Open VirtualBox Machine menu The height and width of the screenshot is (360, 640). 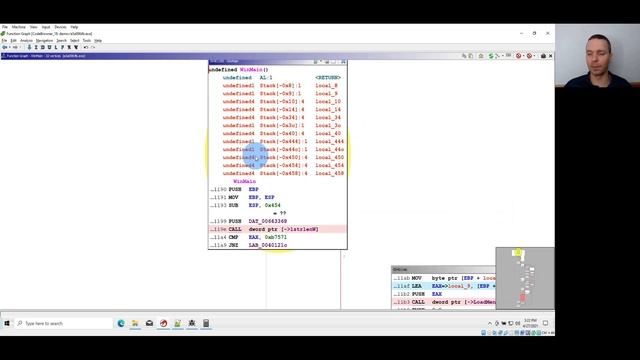click(x=18, y=27)
